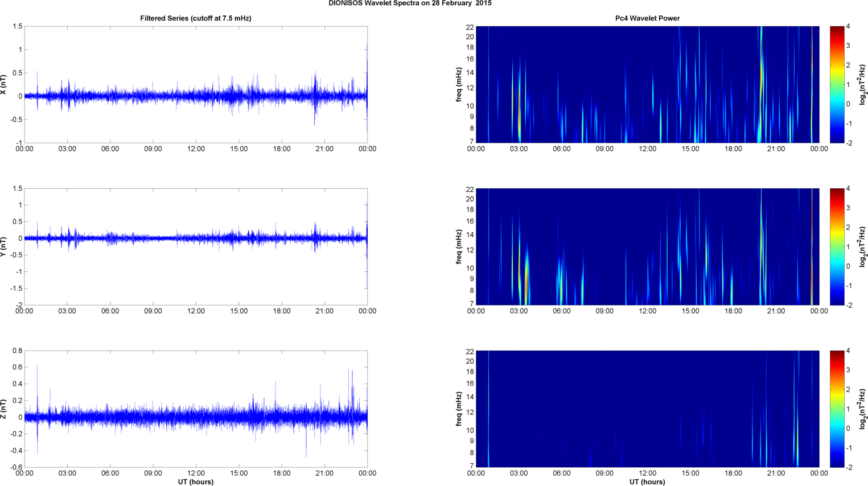Click 12:00 tick under the X series plot
Viewport: 868px width, 486px height.
click(196, 149)
